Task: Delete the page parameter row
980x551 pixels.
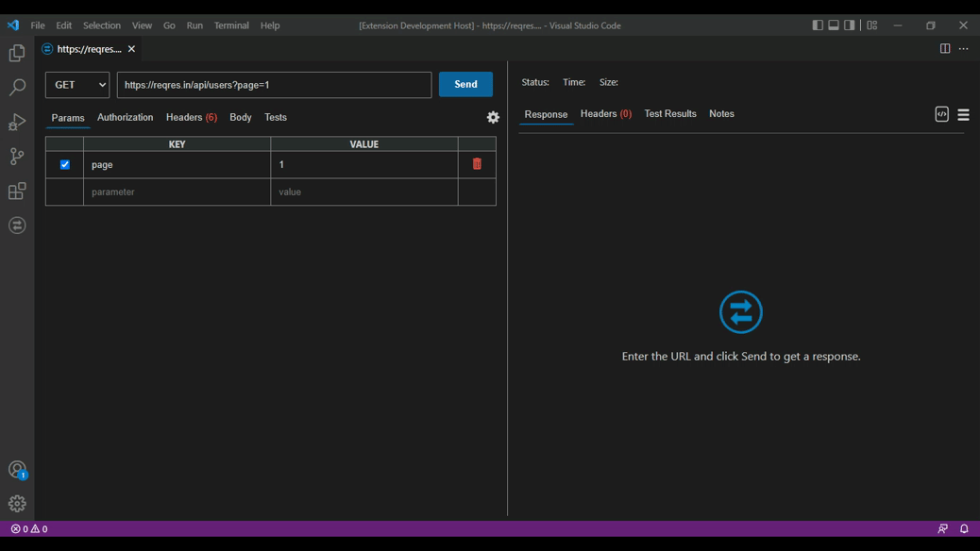Action: coord(477,164)
